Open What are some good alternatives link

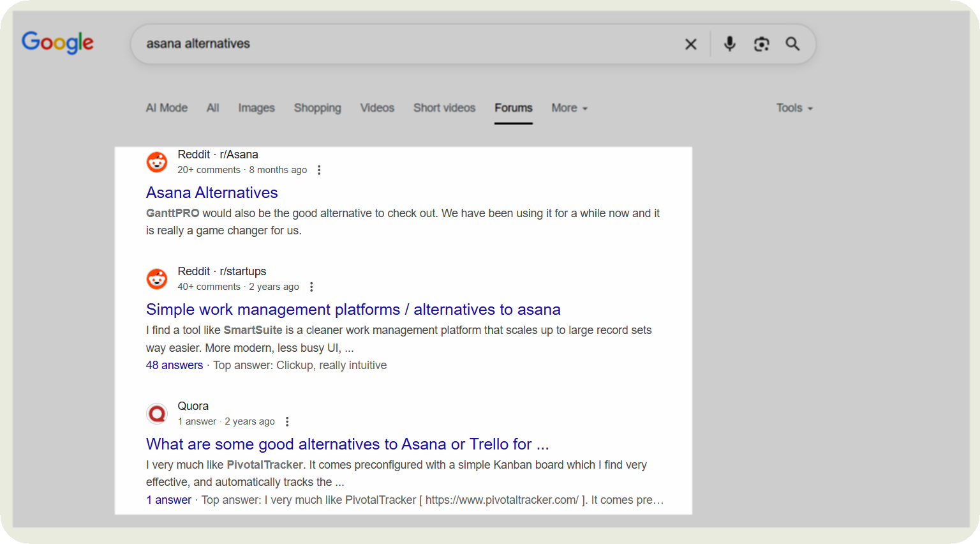click(347, 444)
